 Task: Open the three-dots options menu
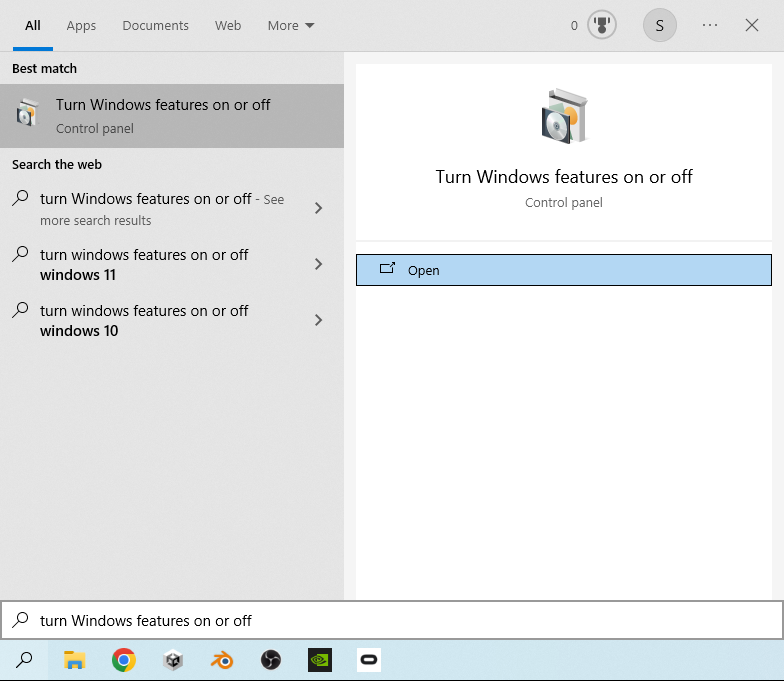coord(710,25)
